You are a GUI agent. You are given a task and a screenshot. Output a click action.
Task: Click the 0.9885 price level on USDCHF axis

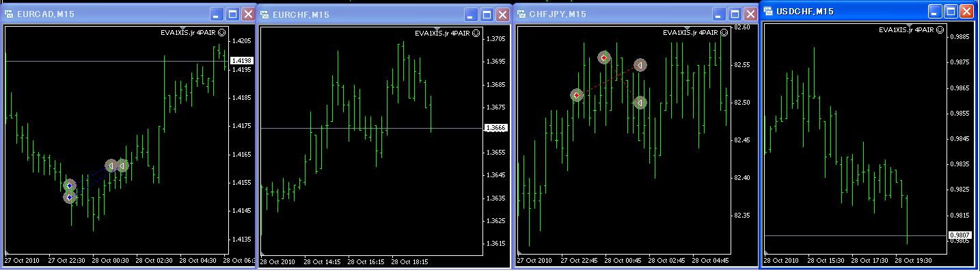coord(959,37)
